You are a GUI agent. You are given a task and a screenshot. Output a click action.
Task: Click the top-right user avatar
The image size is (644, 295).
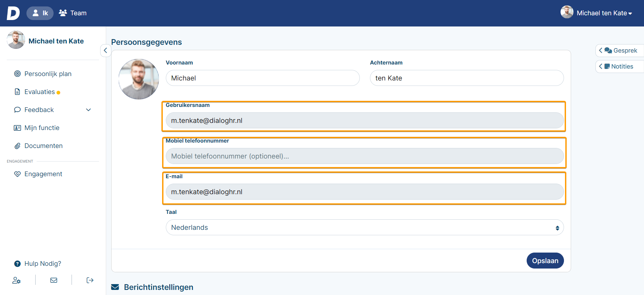(x=567, y=12)
